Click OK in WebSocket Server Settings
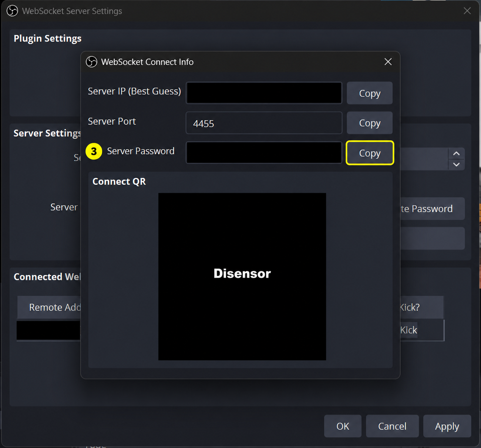Screen dimensions: 481x448 [x=343, y=426]
